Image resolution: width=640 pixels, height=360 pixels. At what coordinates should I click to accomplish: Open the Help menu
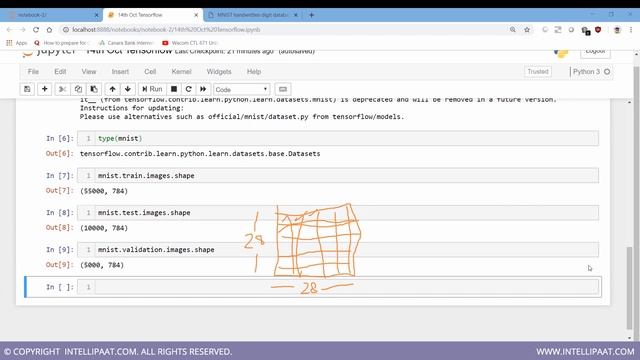point(253,71)
